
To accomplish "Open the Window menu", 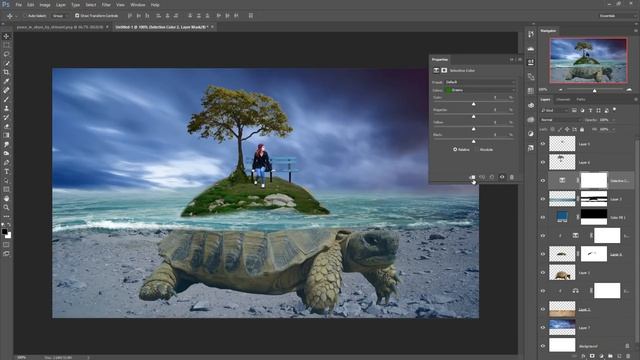I will [138, 5].
